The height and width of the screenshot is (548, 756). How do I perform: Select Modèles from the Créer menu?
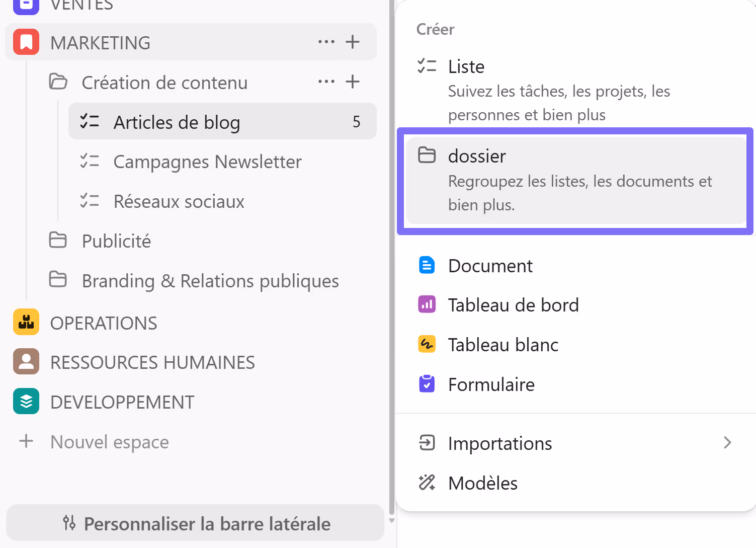pyautogui.click(x=482, y=483)
